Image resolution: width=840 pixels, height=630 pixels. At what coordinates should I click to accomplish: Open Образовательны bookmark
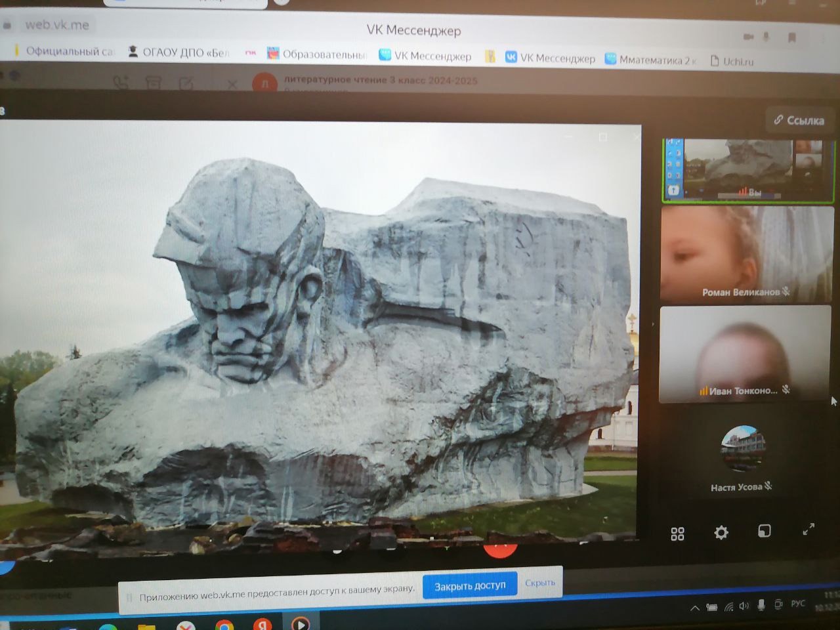pos(317,54)
